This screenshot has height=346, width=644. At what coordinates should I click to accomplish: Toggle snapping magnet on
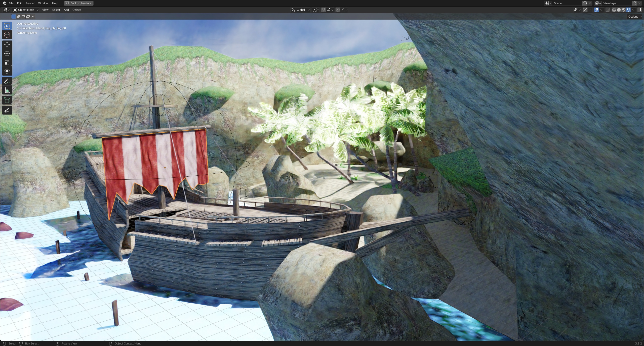[324, 10]
